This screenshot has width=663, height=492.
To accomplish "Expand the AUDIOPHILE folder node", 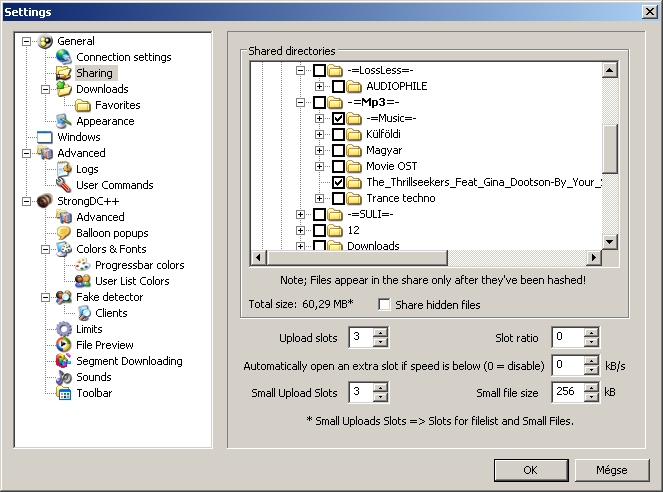I will coord(320,87).
